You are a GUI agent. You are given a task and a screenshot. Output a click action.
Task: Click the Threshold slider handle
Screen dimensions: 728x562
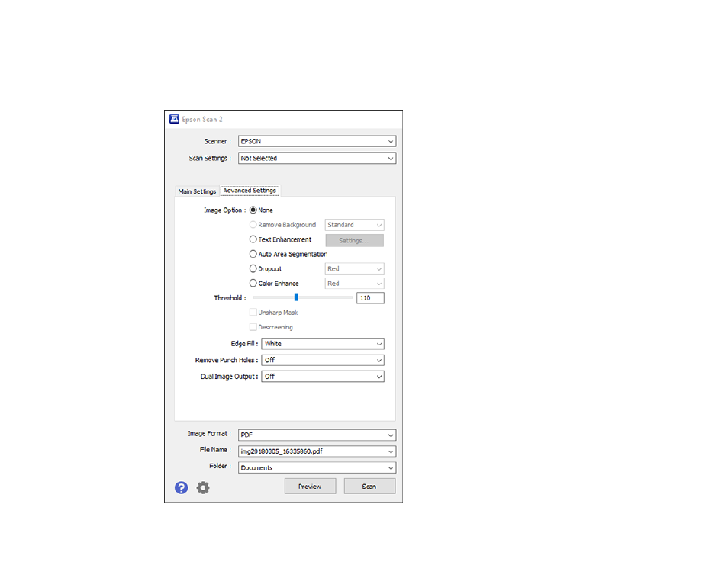pos(296,297)
